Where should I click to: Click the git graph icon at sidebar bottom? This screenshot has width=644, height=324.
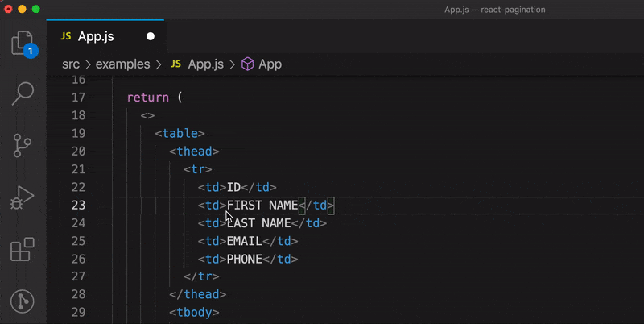23,301
